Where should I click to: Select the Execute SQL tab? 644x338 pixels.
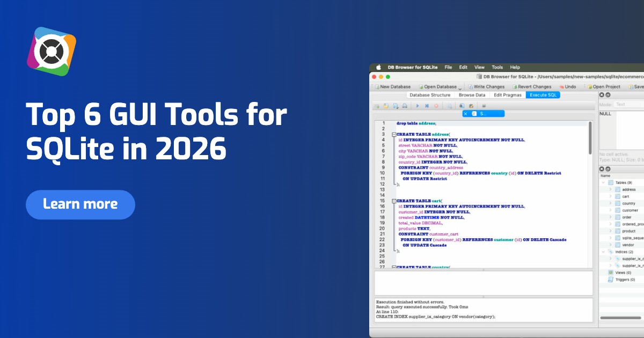click(x=543, y=95)
